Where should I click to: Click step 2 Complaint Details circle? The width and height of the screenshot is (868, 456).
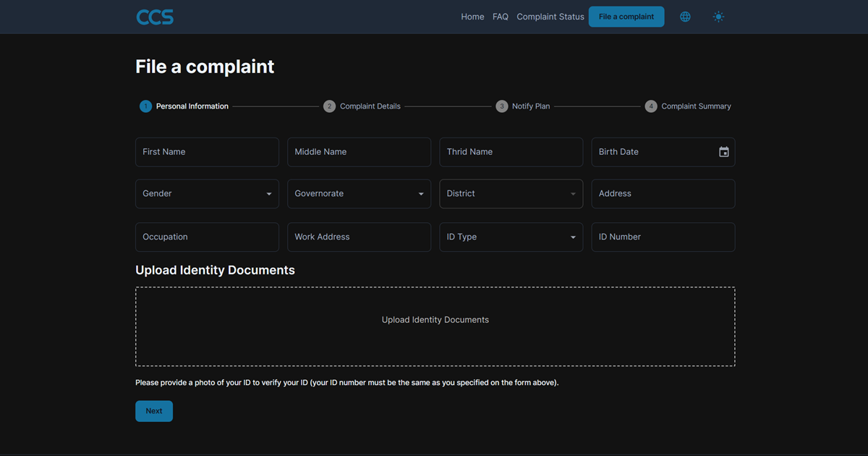pos(329,106)
